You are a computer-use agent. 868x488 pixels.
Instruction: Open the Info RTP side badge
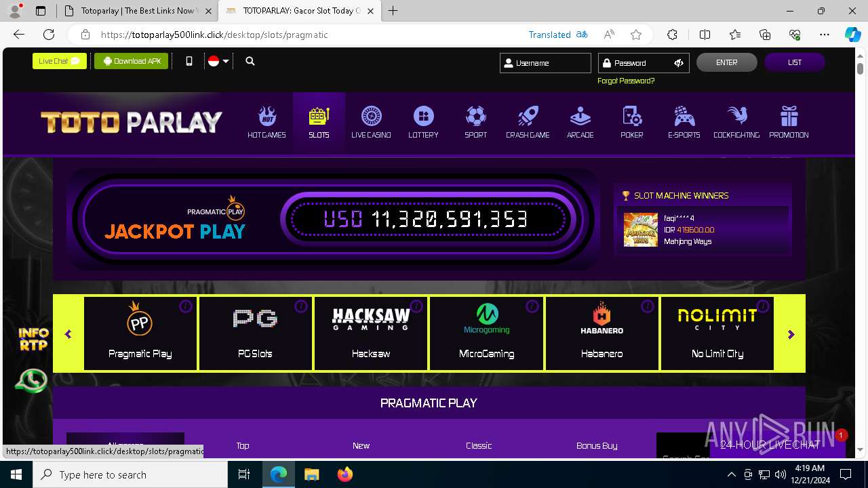click(33, 339)
